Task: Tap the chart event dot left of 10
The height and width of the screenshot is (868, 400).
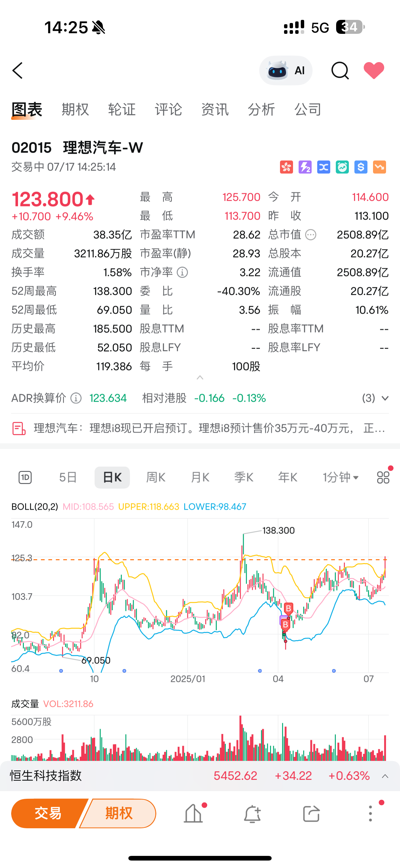Action: click(x=61, y=671)
